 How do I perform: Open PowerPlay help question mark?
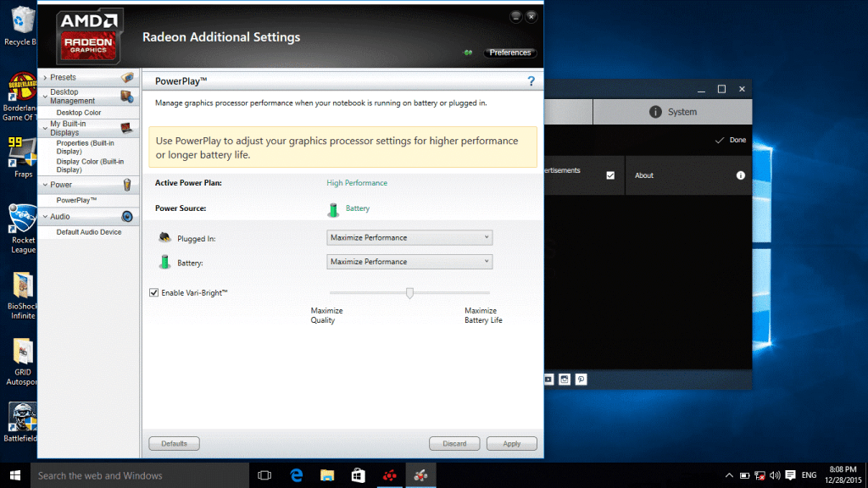pos(531,81)
